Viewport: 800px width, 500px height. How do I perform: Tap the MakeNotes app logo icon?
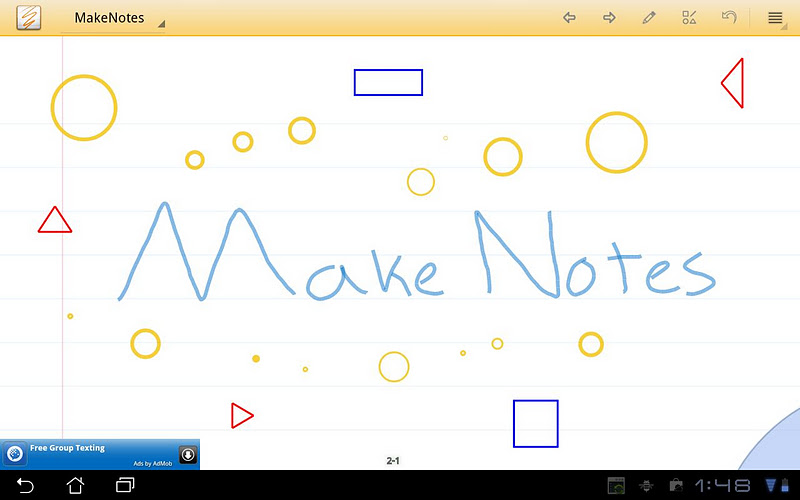tap(29, 17)
